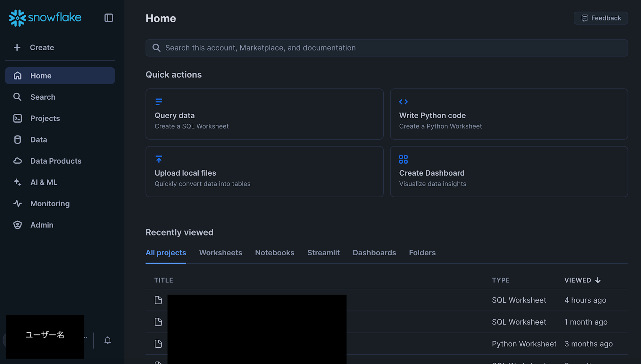Viewport: 641px width, 364px height.
Task: Open Search in the sidebar
Action: click(60, 97)
